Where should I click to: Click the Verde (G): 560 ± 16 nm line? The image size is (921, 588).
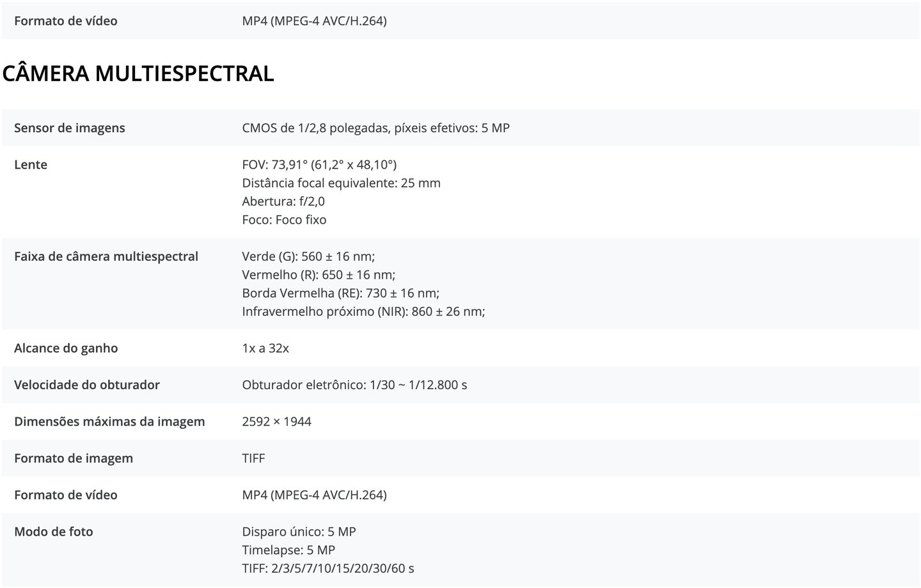click(x=308, y=256)
